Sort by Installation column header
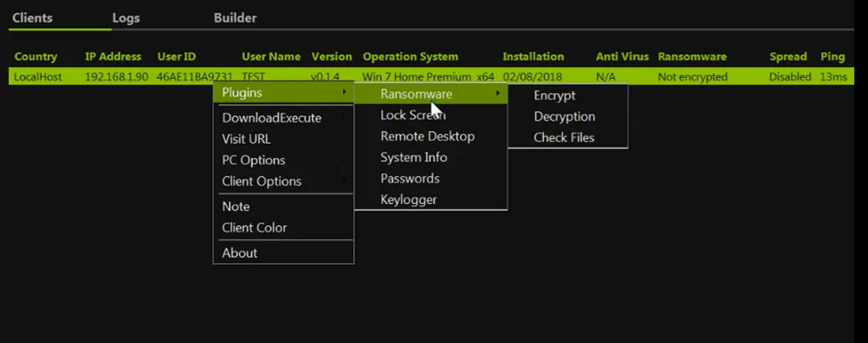 pos(533,57)
